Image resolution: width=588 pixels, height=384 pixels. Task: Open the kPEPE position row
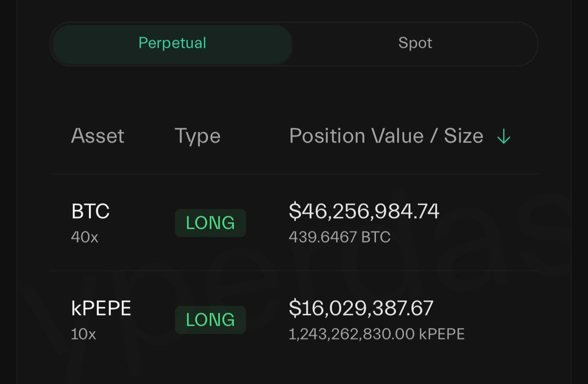[294, 320]
